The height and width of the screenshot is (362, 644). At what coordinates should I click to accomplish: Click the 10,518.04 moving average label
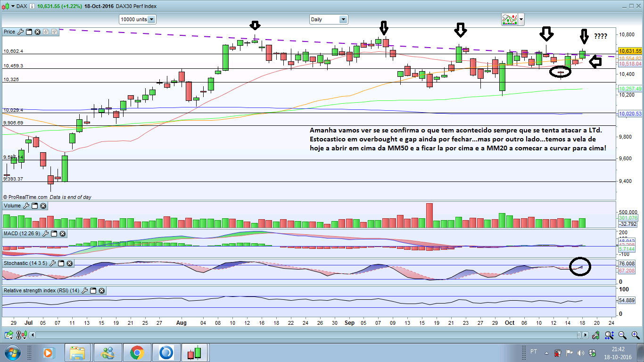click(630, 64)
